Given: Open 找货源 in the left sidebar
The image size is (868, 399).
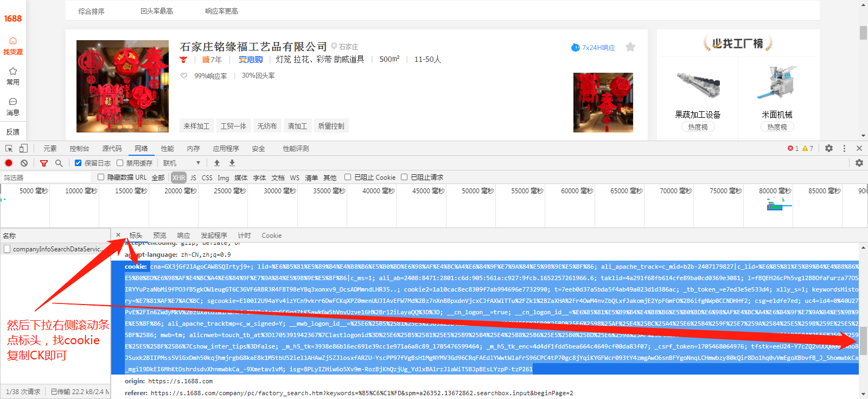Looking at the screenshot, I should [13, 46].
